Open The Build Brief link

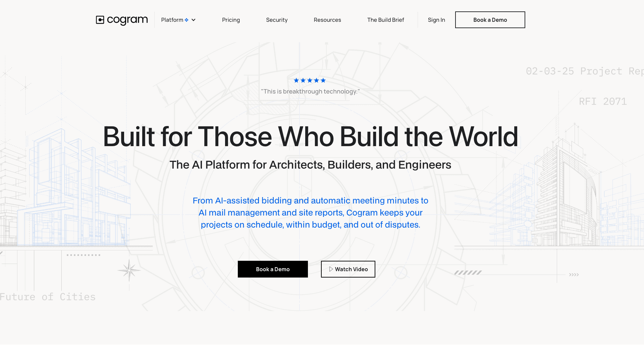[385, 20]
